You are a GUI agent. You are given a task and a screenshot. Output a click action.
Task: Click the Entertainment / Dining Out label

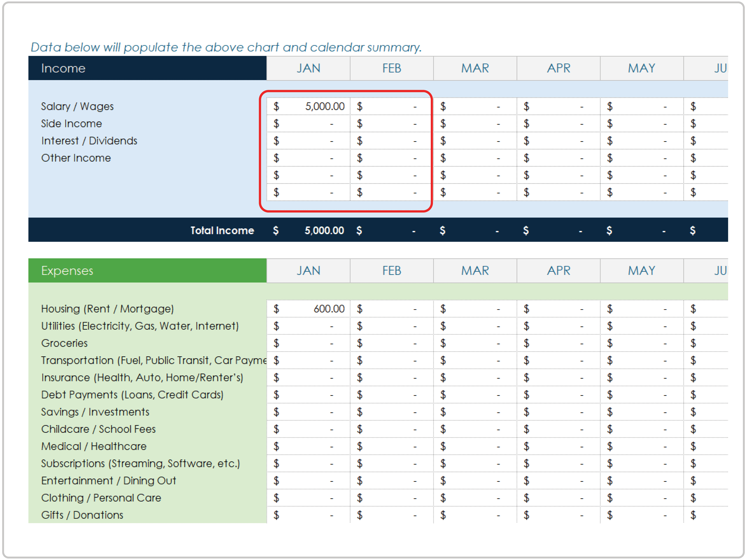[x=108, y=481]
